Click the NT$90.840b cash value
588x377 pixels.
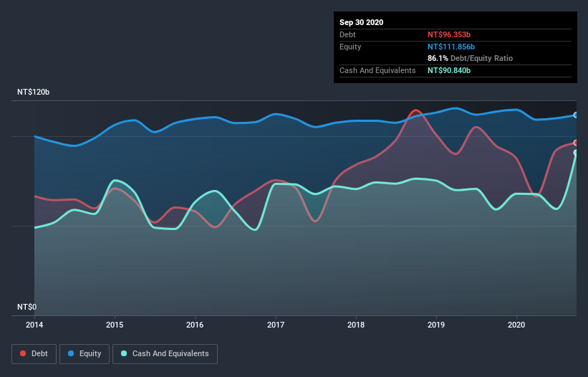[449, 70]
